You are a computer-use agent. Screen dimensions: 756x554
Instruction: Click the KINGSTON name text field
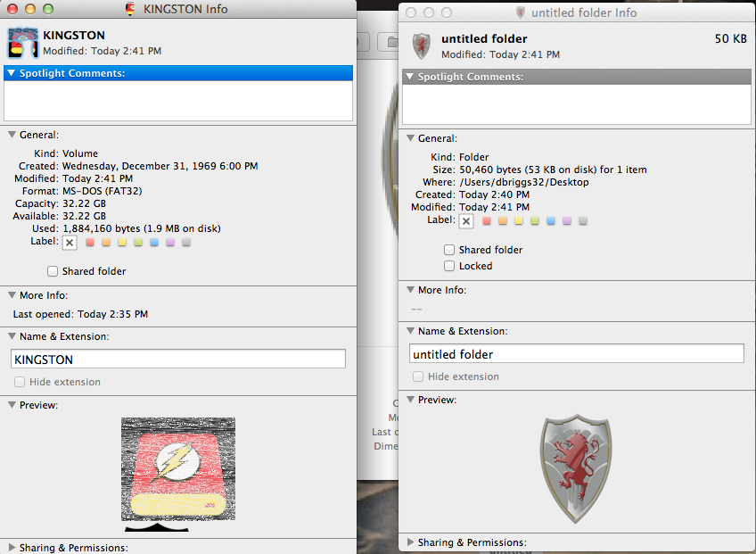click(178, 359)
